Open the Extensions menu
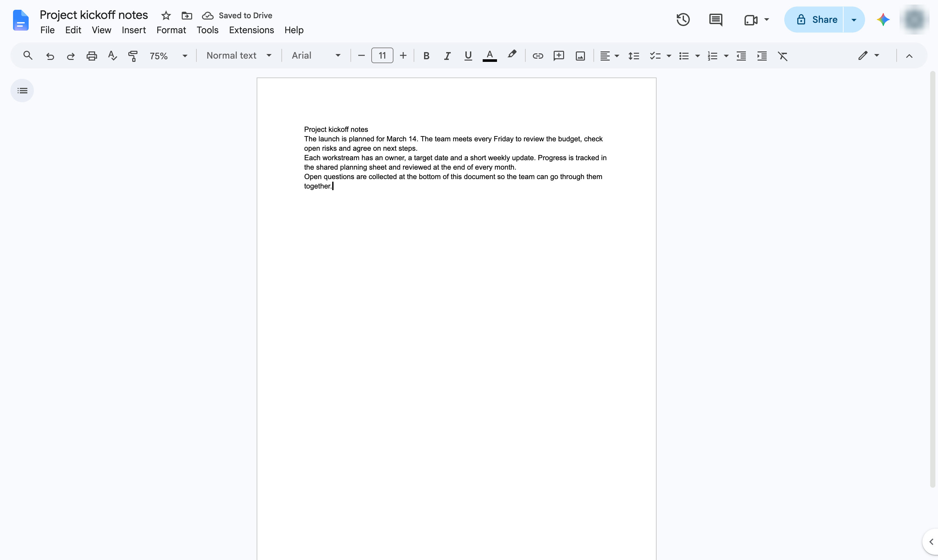 tap(251, 30)
